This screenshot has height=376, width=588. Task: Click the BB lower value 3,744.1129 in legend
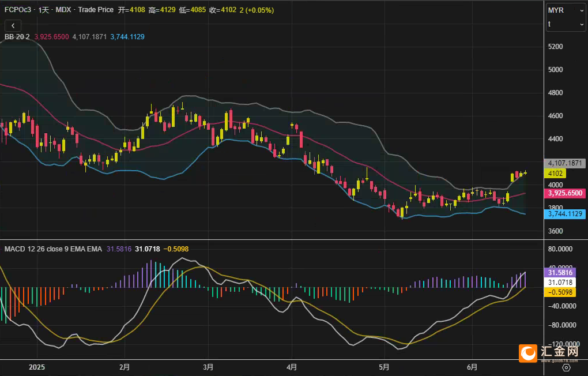click(127, 37)
